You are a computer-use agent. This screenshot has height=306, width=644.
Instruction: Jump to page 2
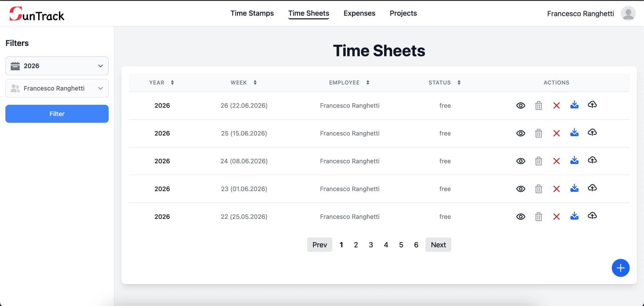[x=356, y=245]
